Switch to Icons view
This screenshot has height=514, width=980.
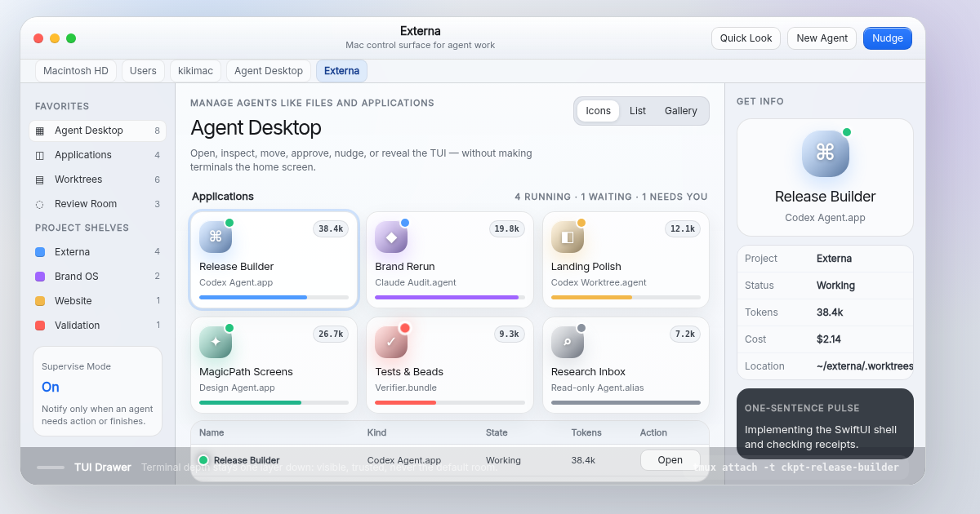pyautogui.click(x=598, y=111)
